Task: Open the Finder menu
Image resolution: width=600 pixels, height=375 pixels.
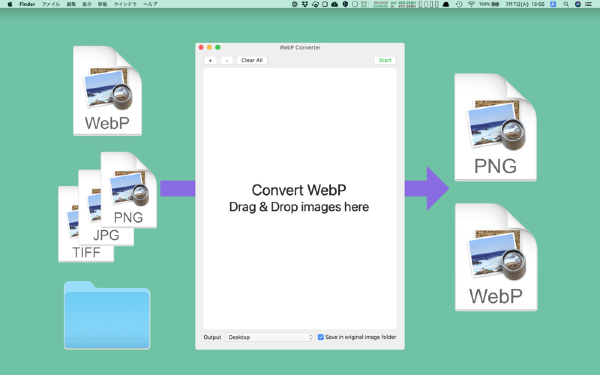Action: point(27,4)
